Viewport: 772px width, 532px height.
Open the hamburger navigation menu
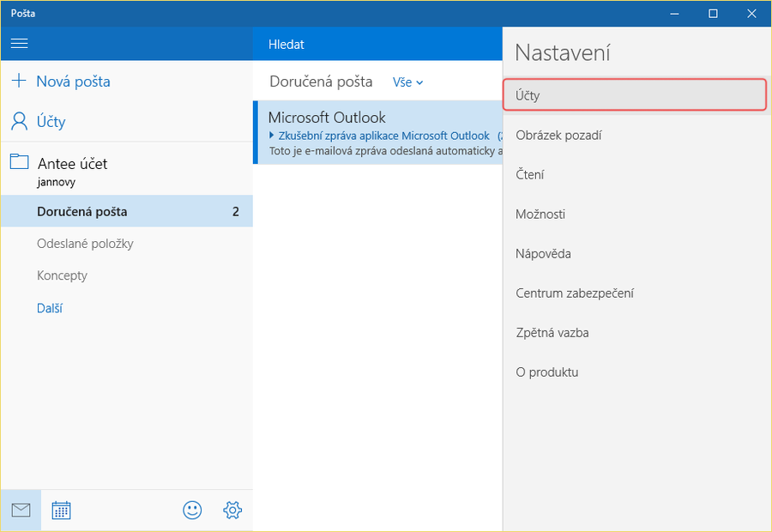pos(19,44)
